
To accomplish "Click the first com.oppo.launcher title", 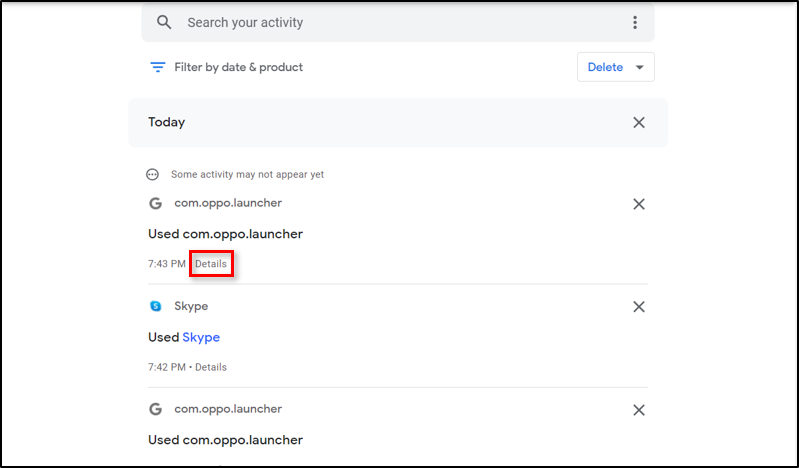I will point(228,203).
